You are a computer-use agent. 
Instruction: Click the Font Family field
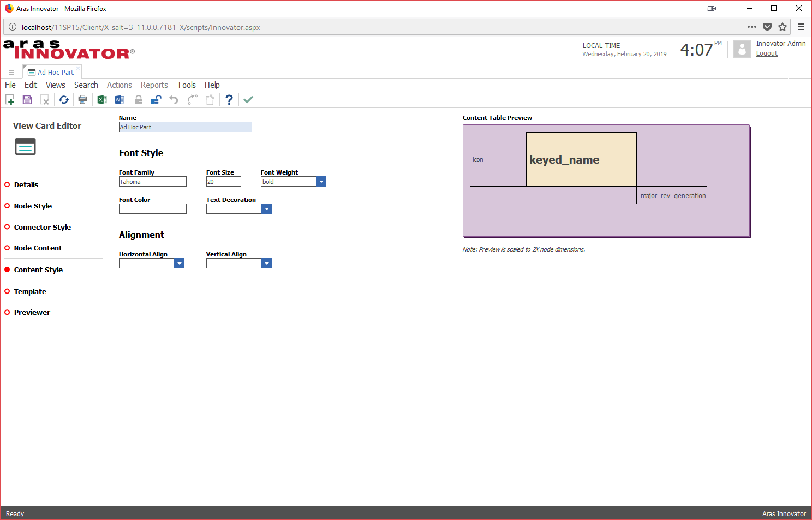point(153,182)
